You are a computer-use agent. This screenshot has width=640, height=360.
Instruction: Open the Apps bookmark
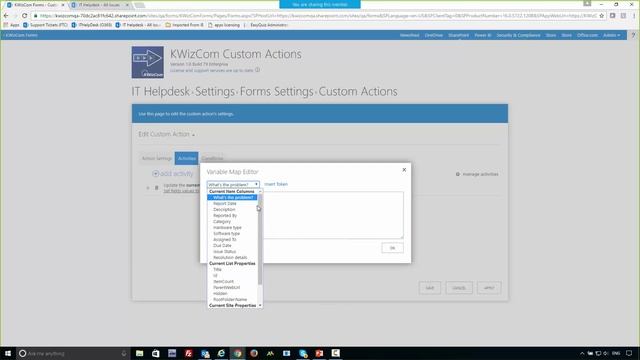(x=11, y=25)
